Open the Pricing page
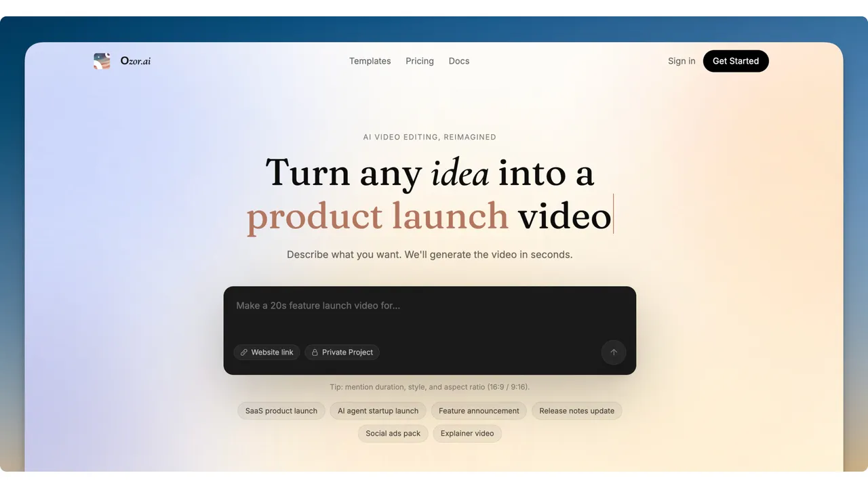This screenshot has height=488, width=868. (420, 61)
